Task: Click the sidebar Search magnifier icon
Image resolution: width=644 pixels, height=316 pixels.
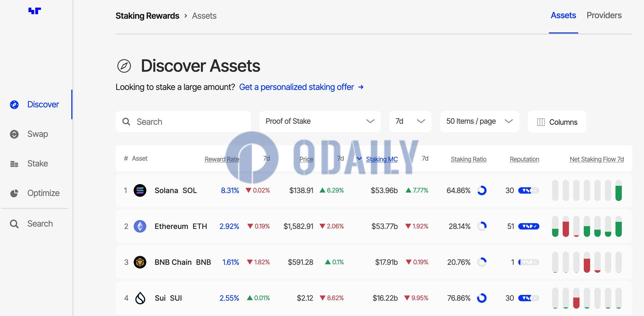Action: pyautogui.click(x=14, y=224)
